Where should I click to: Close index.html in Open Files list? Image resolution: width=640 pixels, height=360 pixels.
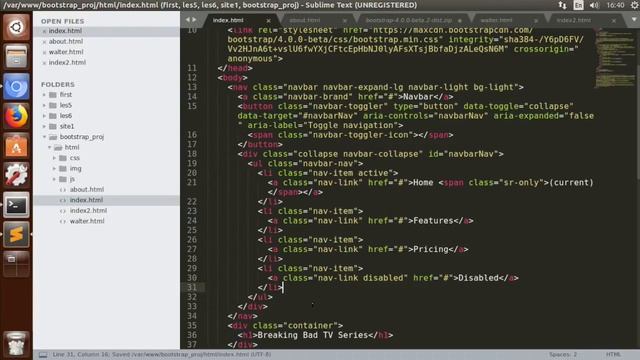click(44, 31)
